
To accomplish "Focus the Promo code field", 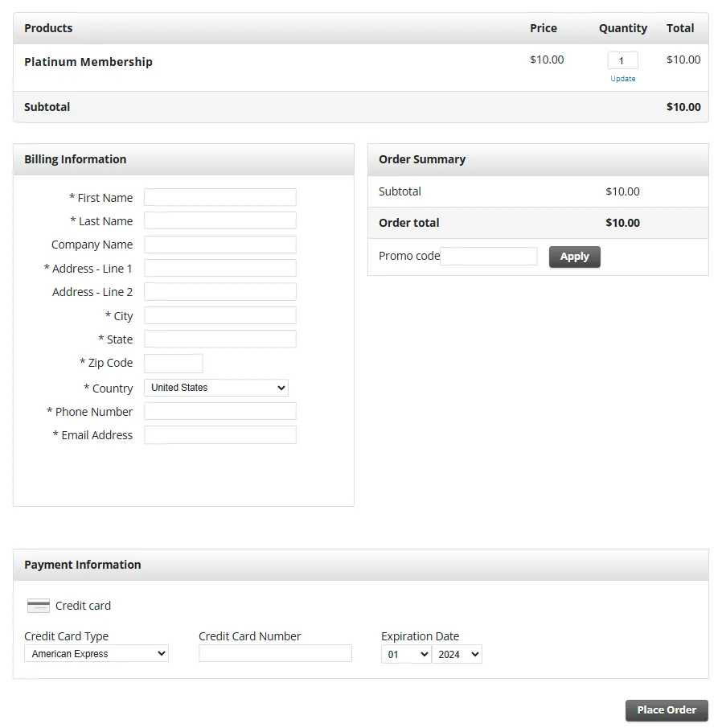I will [x=489, y=257].
